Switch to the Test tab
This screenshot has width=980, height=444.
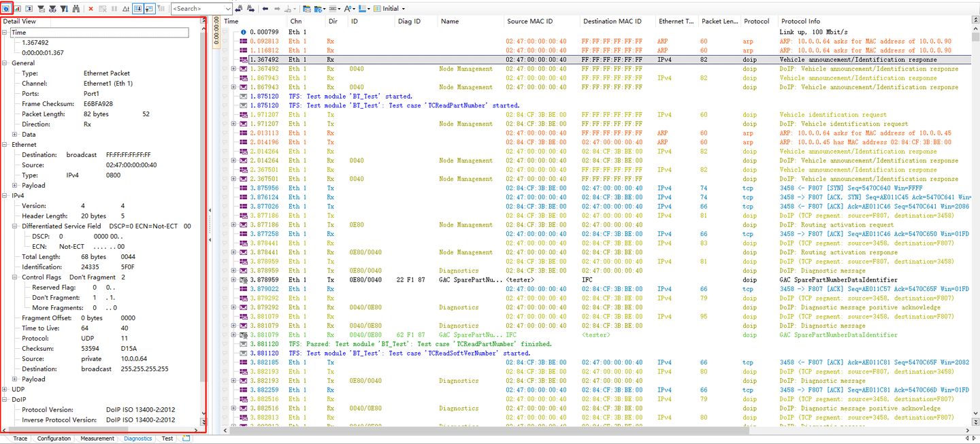[167, 439]
